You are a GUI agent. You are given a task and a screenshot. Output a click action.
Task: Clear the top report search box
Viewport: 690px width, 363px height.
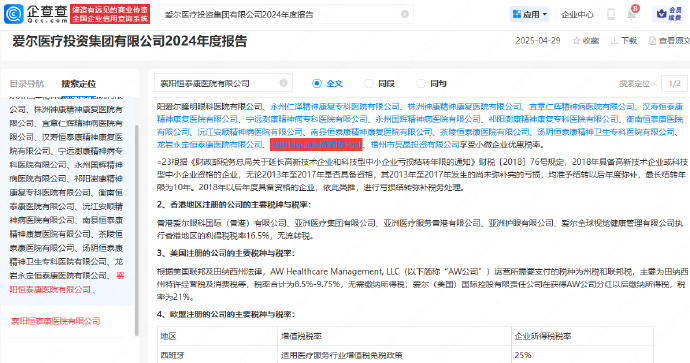(x=405, y=15)
